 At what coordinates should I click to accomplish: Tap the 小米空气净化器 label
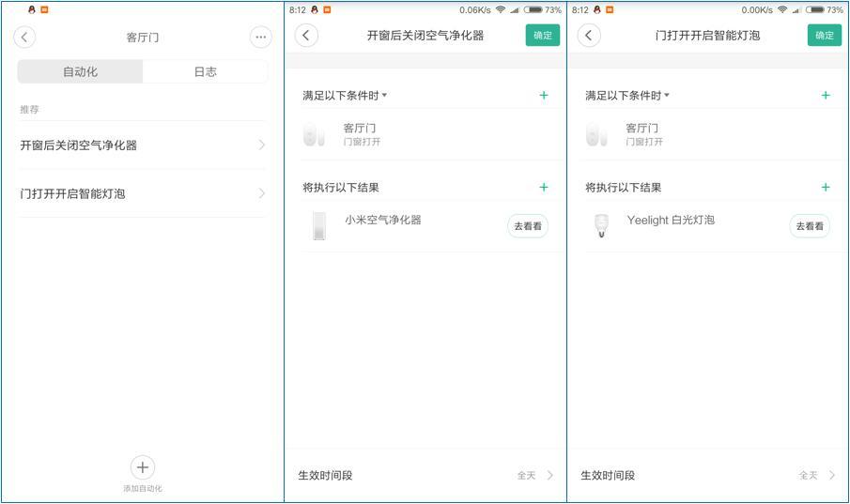[x=382, y=220]
